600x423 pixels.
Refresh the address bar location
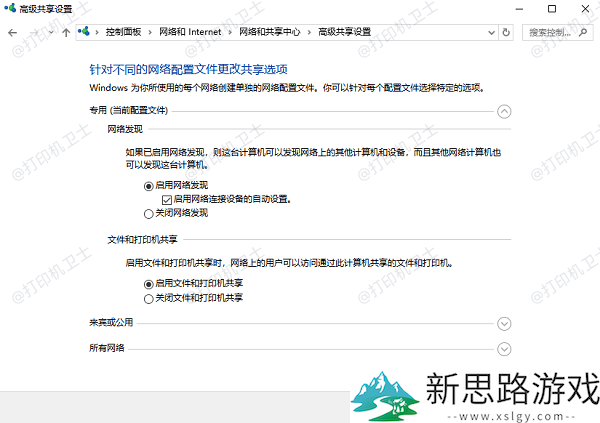(x=506, y=33)
